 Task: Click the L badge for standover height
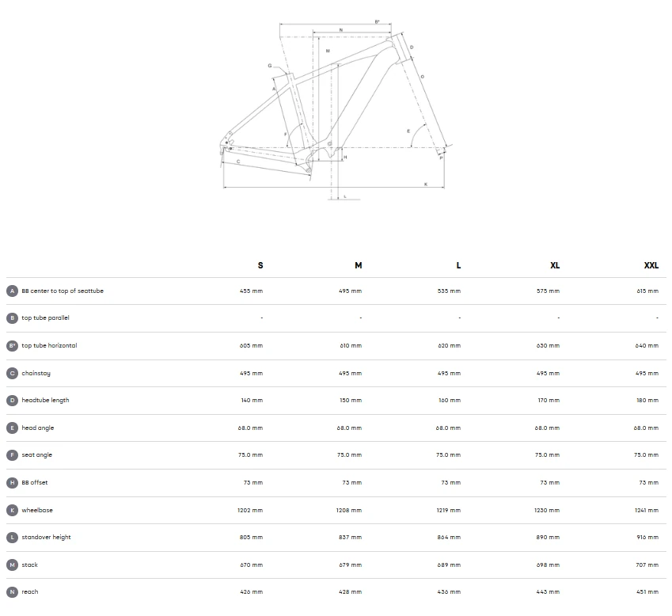(12, 537)
